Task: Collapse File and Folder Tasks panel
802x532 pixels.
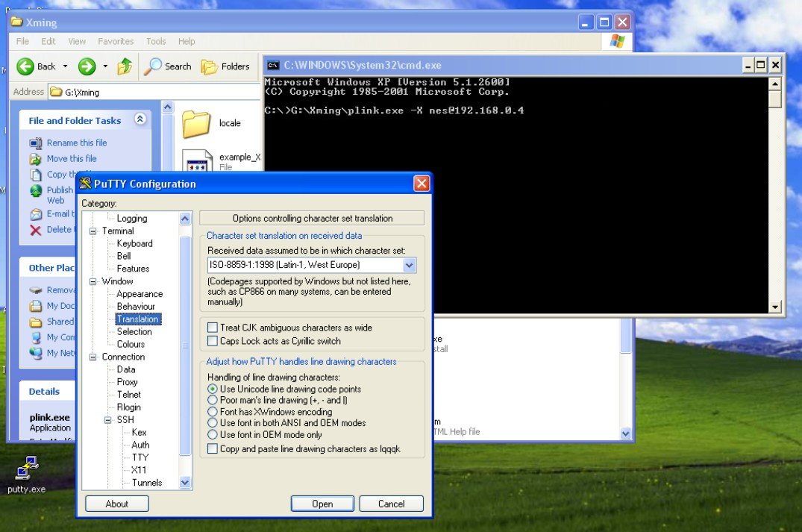Action: pyautogui.click(x=140, y=119)
